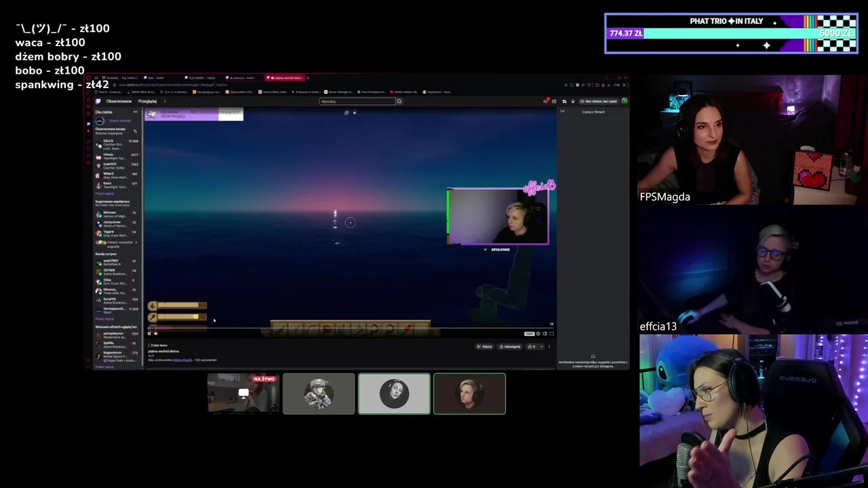868x488 pixels.
Task: Click the thumbs-up like button under the clip
Action: click(531, 346)
